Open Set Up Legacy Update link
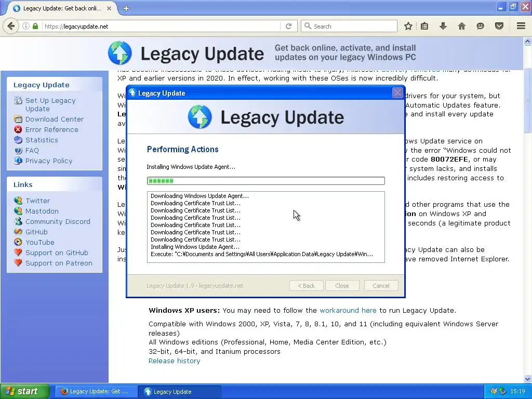This screenshot has width=532, height=399. click(50, 104)
